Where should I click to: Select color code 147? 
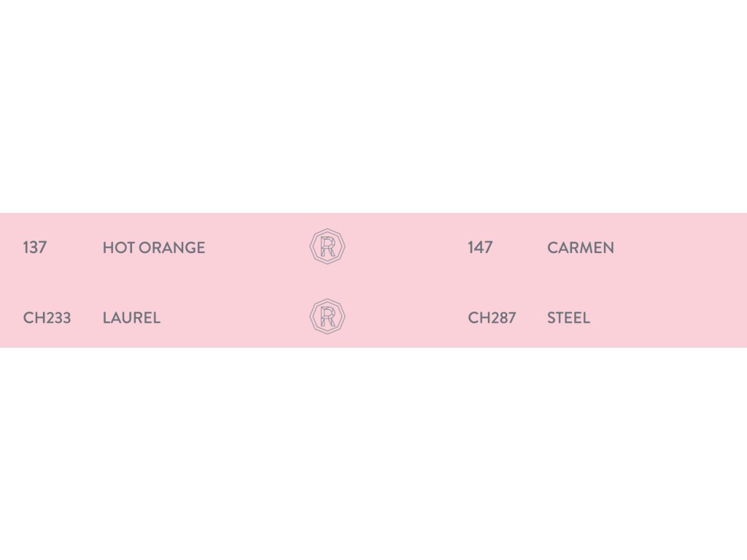tap(480, 247)
